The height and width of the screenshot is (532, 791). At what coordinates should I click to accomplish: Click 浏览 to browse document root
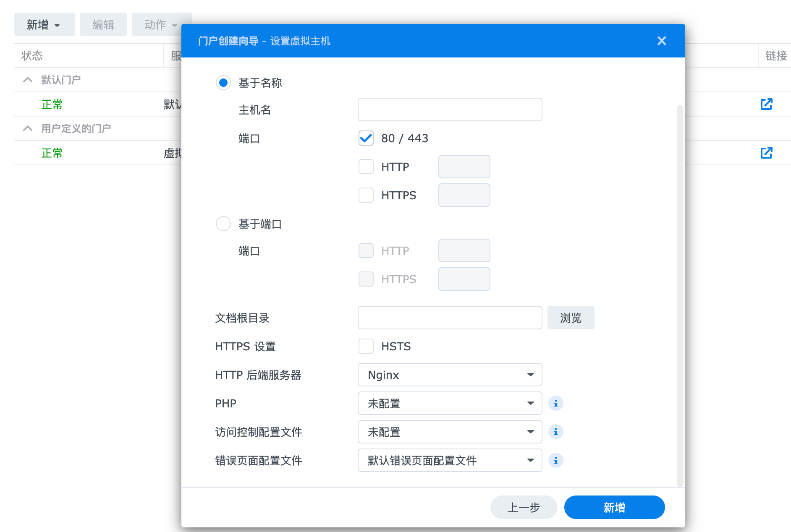[x=571, y=318]
